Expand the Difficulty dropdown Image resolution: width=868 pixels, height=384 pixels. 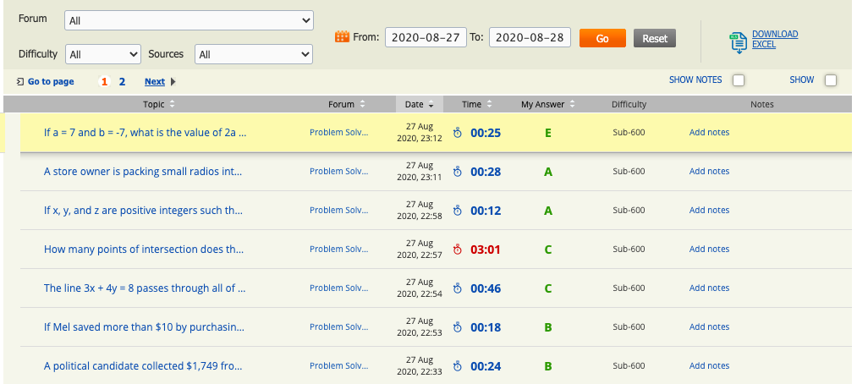point(103,54)
